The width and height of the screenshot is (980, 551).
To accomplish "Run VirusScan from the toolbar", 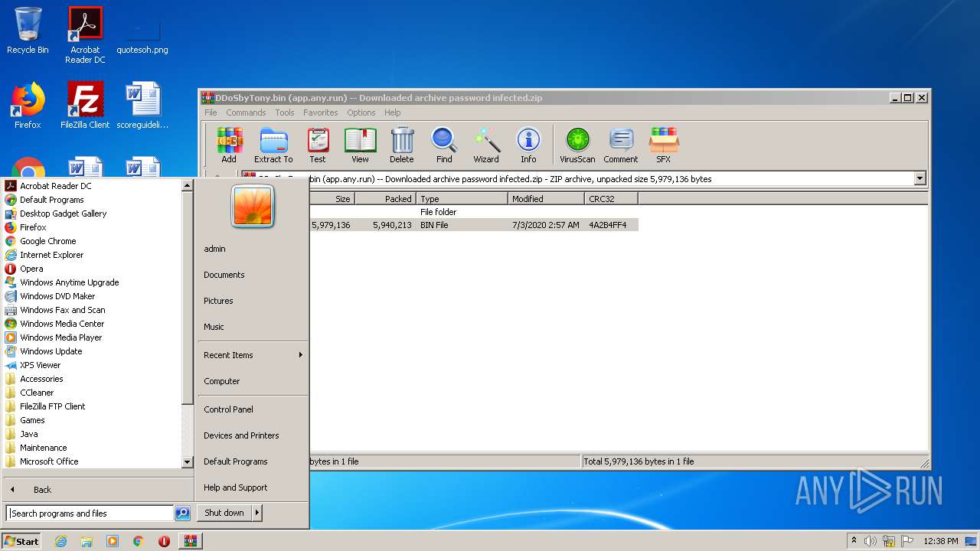I will pyautogui.click(x=577, y=145).
